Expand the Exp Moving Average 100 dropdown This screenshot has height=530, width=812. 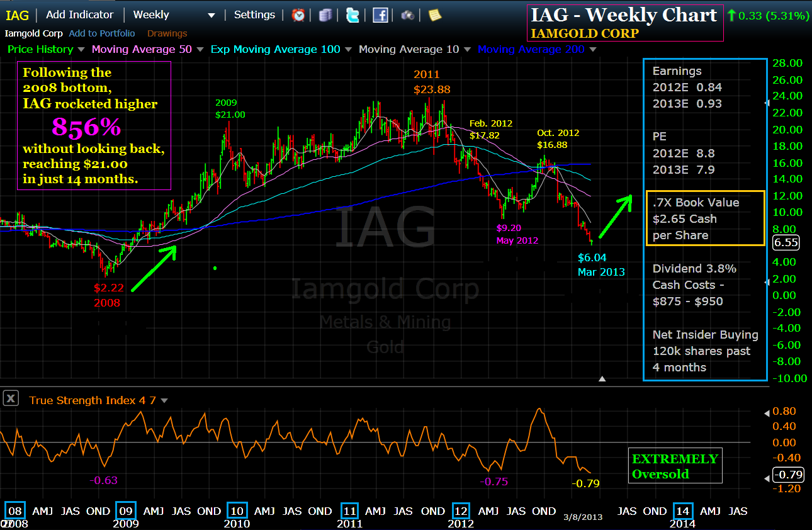349,49
